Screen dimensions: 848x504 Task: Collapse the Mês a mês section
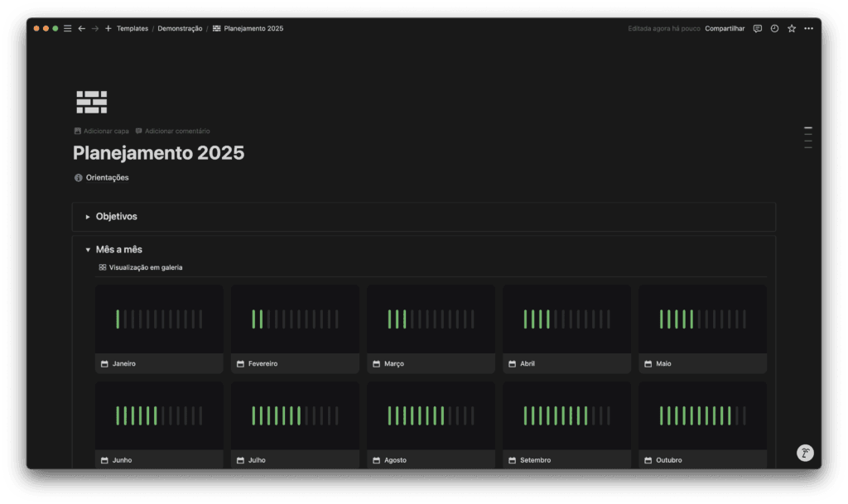88,249
